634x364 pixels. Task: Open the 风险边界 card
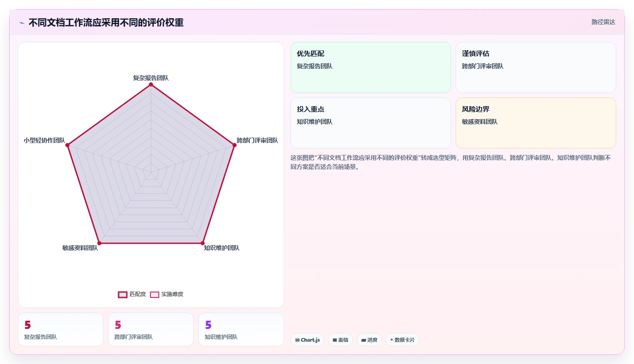coord(536,123)
